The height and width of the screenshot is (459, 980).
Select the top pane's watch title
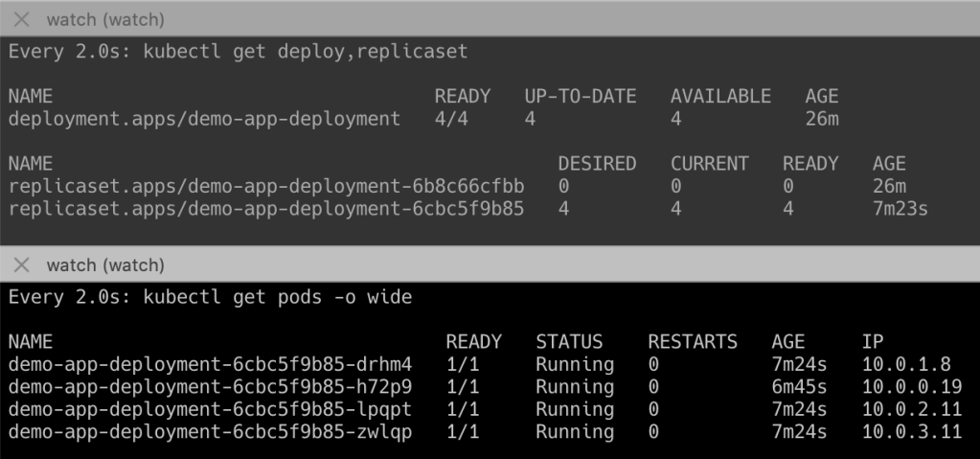pos(105,19)
